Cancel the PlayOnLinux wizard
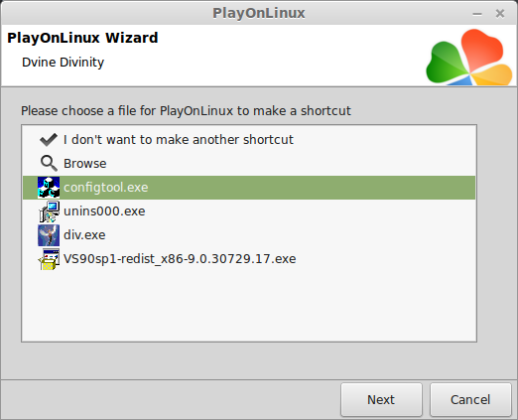 [470, 399]
